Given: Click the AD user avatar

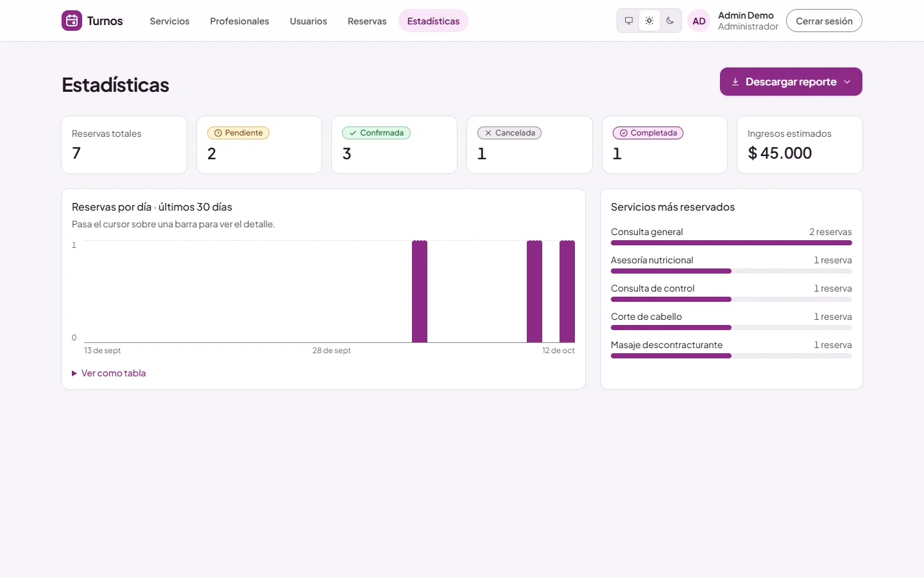Looking at the screenshot, I should tap(699, 21).
